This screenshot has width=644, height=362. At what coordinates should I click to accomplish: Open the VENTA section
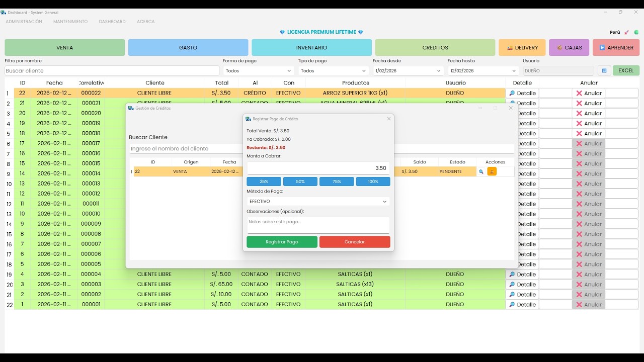click(x=64, y=48)
